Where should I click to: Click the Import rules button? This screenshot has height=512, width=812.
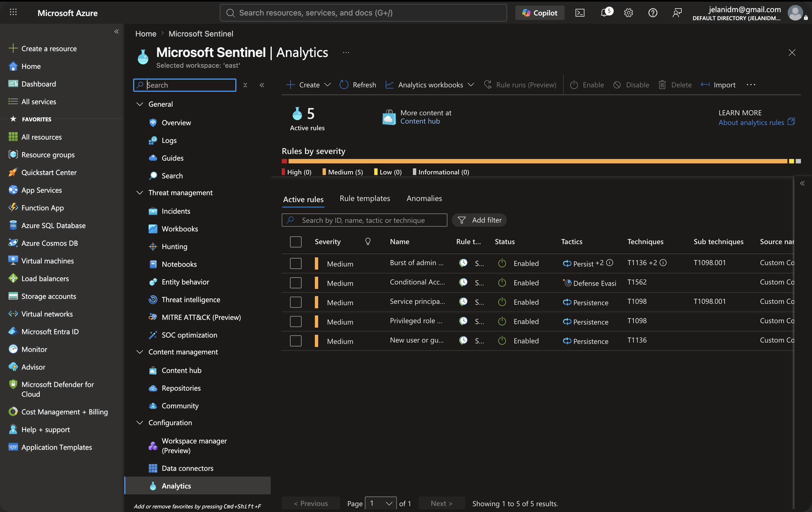pyautogui.click(x=718, y=85)
